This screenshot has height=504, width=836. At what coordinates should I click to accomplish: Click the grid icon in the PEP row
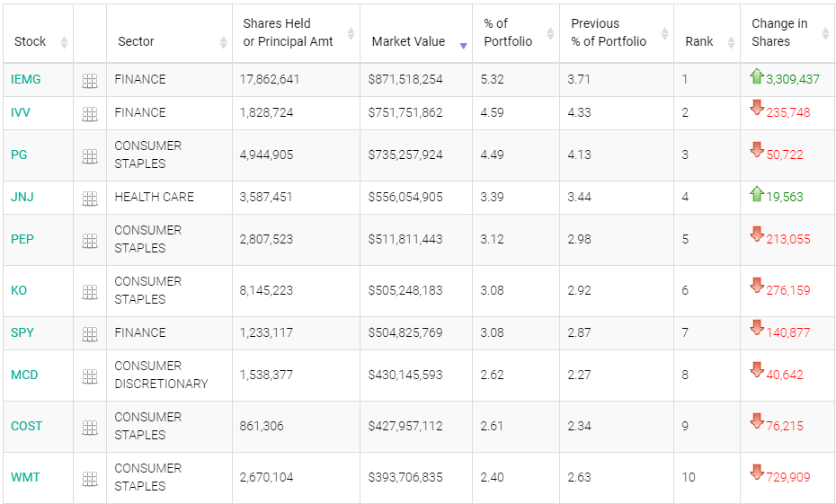[90, 241]
